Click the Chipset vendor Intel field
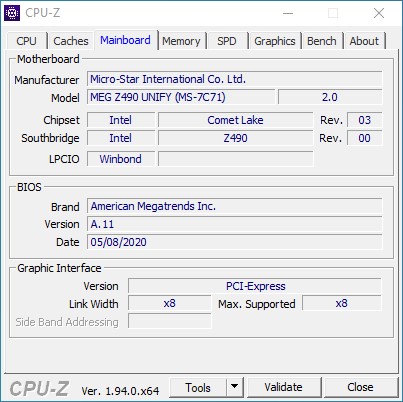 click(121, 120)
